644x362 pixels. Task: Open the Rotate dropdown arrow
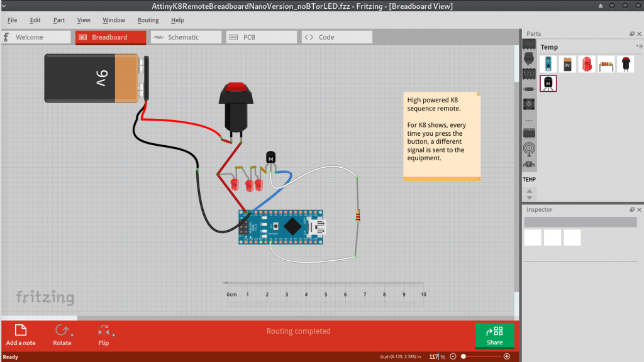[x=72, y=336]
